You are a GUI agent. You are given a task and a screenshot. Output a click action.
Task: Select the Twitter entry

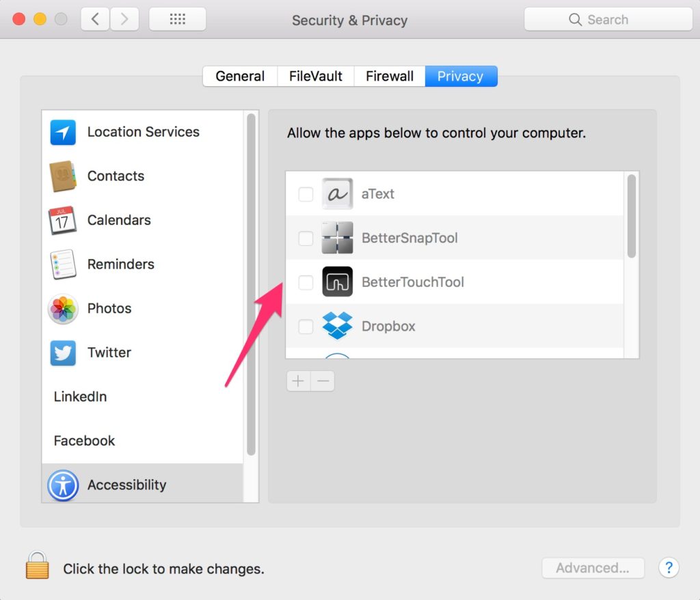pos(142,353)
